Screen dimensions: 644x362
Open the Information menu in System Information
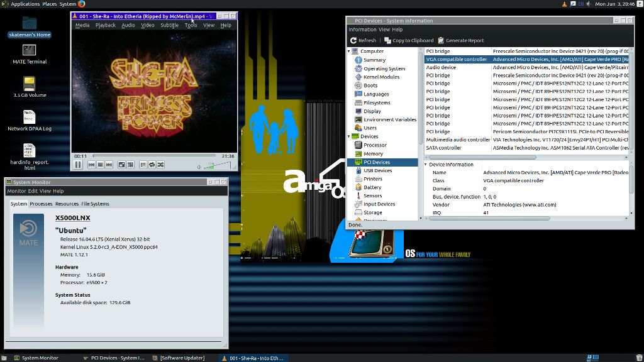tap(362, 30)
